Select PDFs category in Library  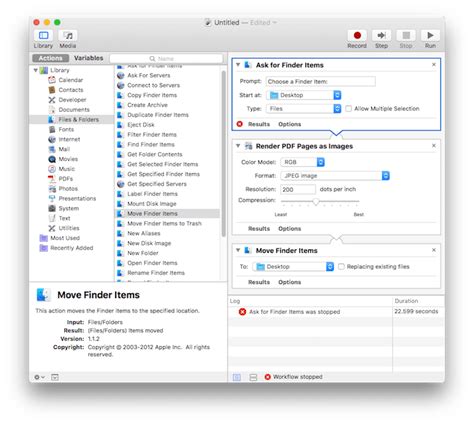pos(65,179)
